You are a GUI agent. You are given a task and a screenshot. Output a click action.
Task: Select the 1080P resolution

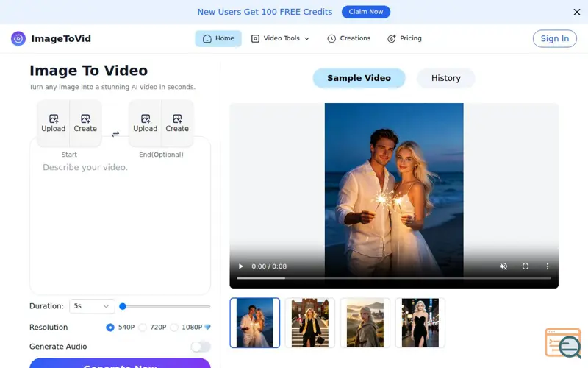tap(174, 328)
